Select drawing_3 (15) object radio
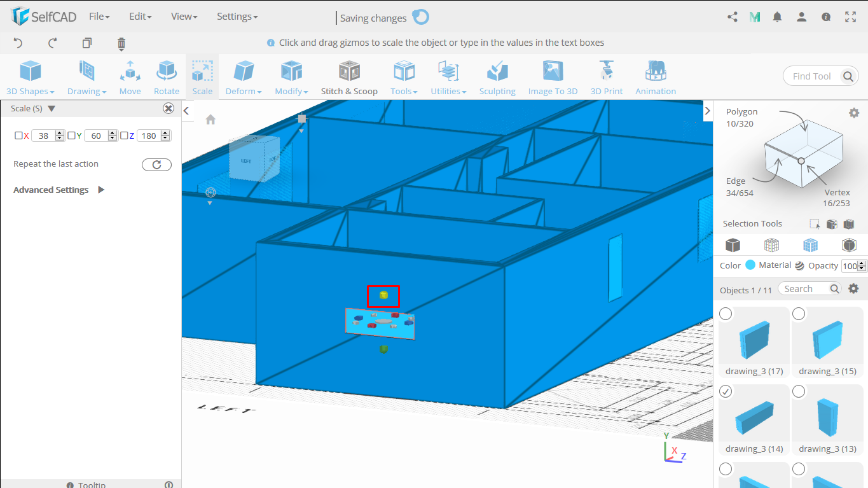 click(799, 314)
